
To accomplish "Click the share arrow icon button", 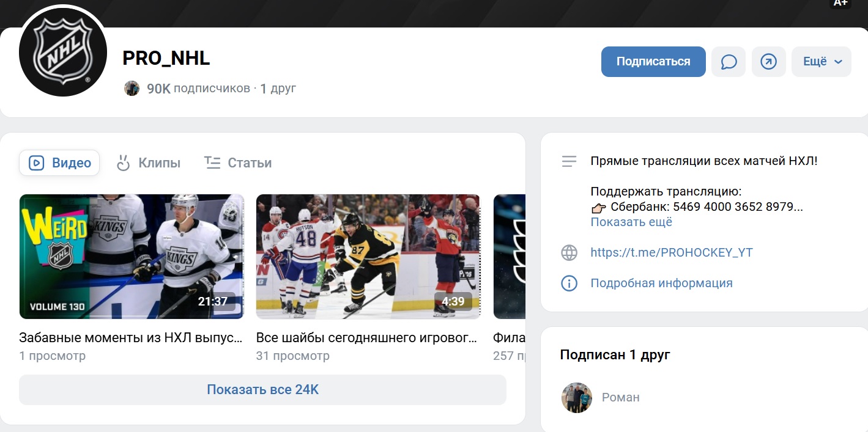I will [x=768, y=62].
